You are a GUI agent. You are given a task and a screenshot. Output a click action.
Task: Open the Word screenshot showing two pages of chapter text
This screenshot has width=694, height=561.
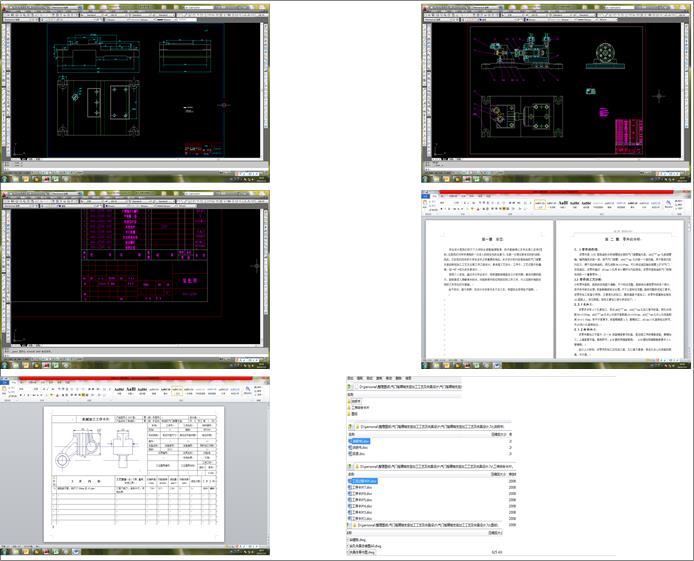pyautogui.click(x=556, y=280)
